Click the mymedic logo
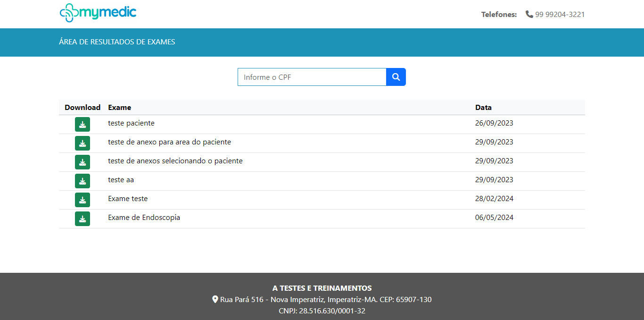The height and width of the screenshot is (320, 644). tap(98, 13)
